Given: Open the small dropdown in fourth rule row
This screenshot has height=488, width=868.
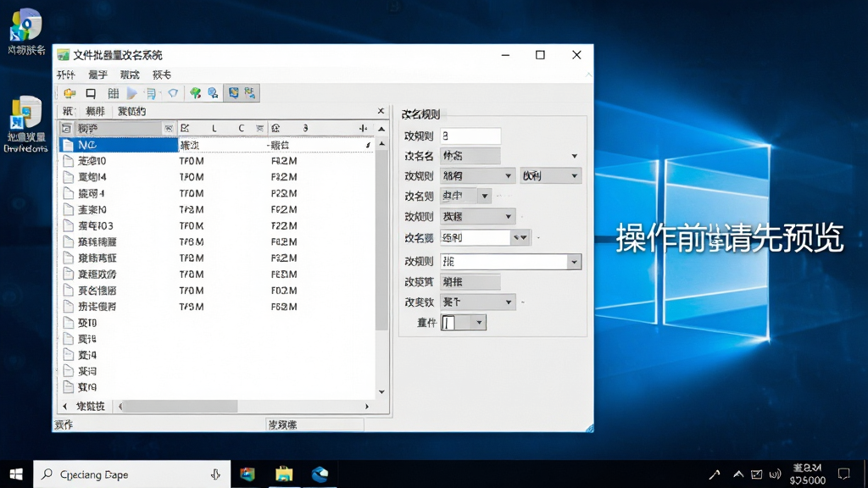Looking at the screenshot, I should coord(484,196).
